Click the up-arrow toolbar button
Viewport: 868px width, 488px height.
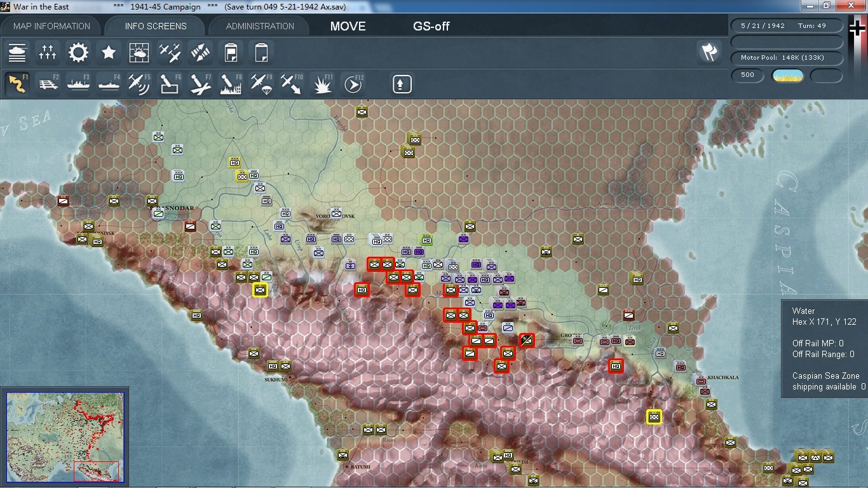point(402,84)
